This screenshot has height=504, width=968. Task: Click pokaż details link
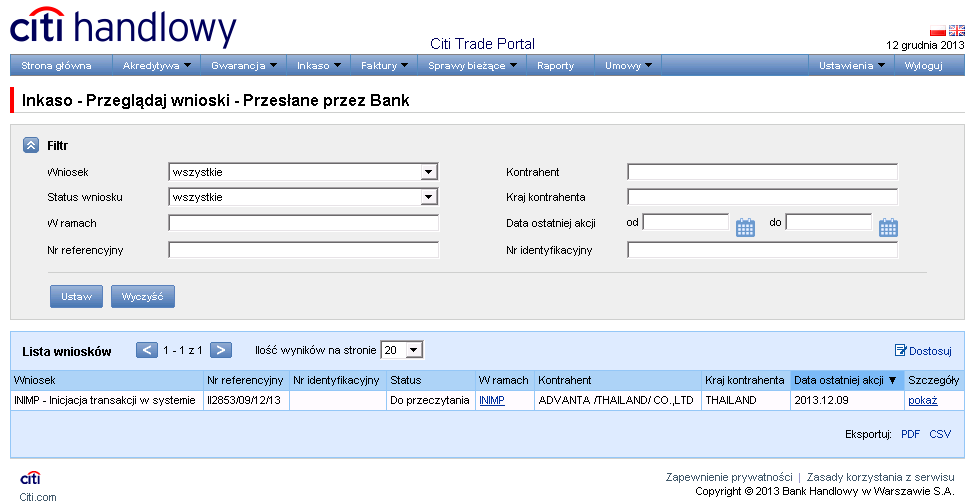(x=923, y=400)
